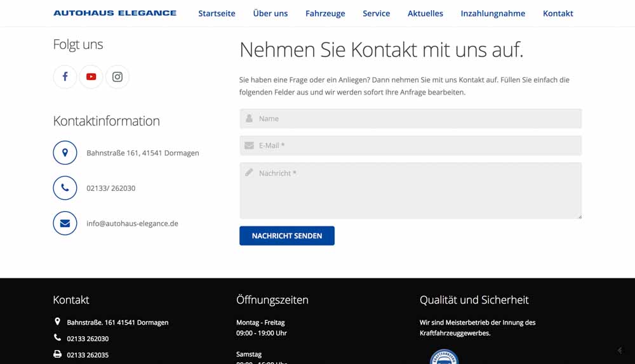Click the location pin icon beside Bahnstraße 161
The width and height of the screenshot is (635, 364).
[x=65, y=153]
